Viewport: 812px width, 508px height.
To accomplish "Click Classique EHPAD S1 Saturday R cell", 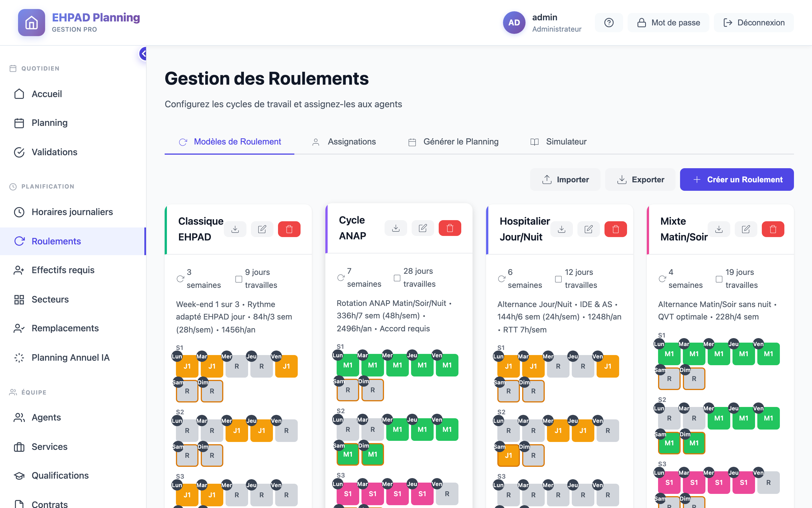I will click(187, 391).
